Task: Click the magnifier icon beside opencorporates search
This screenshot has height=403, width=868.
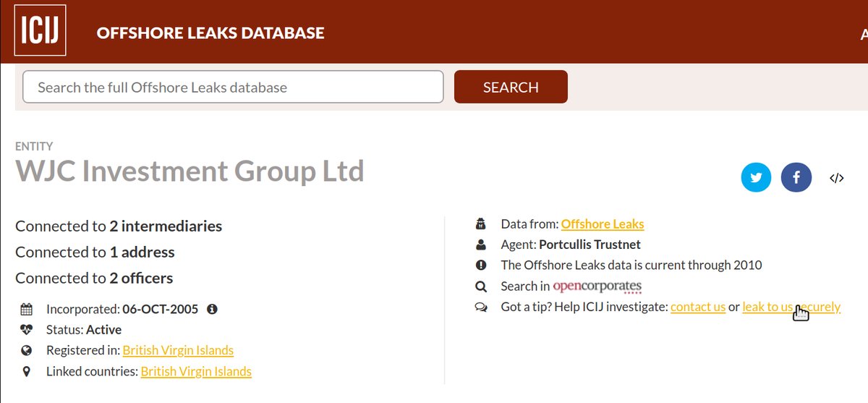Action: tap(481, 287)
